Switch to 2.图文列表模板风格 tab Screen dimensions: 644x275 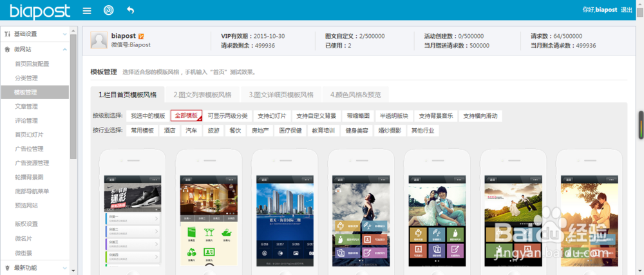(x=202, y=95)
